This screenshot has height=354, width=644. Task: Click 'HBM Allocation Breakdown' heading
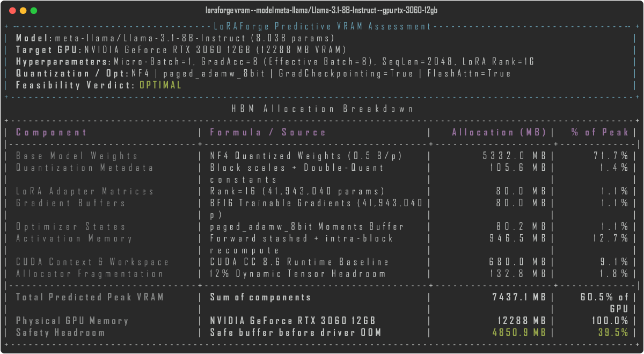(323, 109)
